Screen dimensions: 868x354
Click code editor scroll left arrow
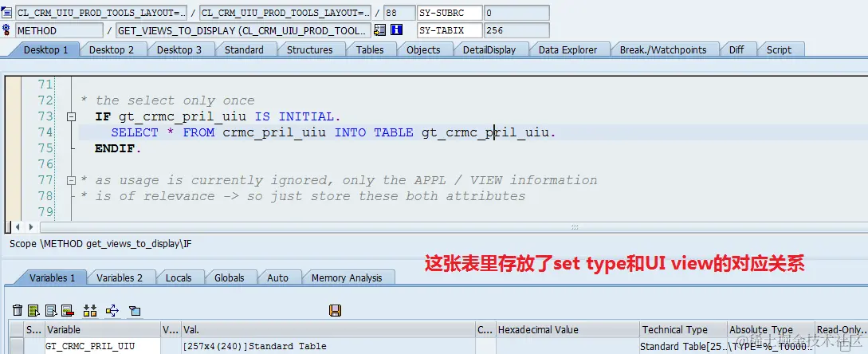(18, 227)
